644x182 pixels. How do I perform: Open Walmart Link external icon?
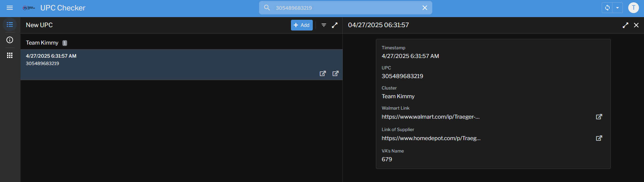(599, 117)
